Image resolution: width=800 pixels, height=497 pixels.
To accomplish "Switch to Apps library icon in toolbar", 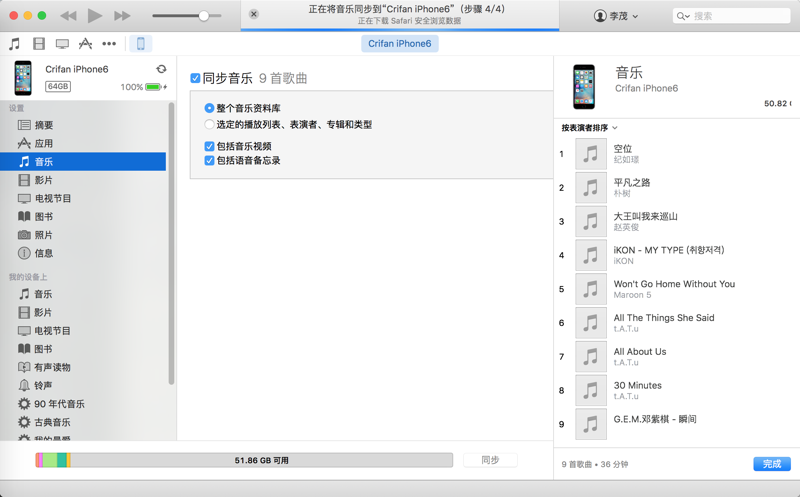I will 85,44.
